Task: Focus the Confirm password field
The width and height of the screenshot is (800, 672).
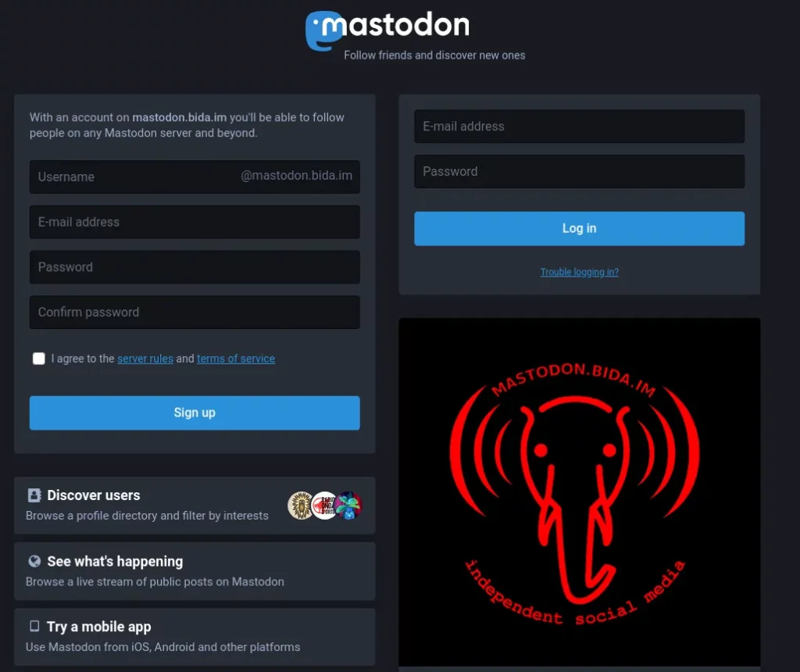Action: point(195,312)
